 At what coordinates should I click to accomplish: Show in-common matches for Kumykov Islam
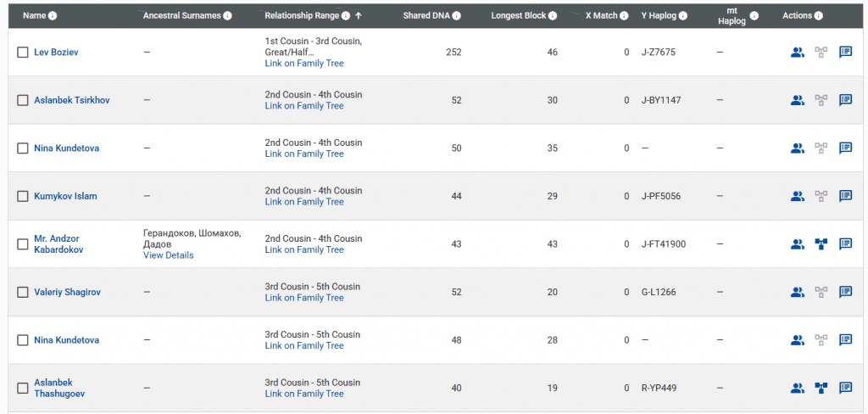pos(797,196)
